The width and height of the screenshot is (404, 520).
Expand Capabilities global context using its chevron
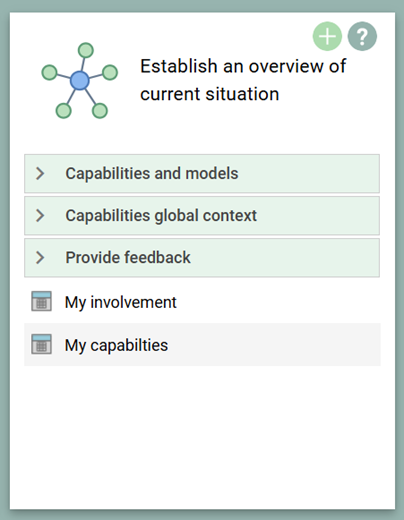click(x=40, y=215)
